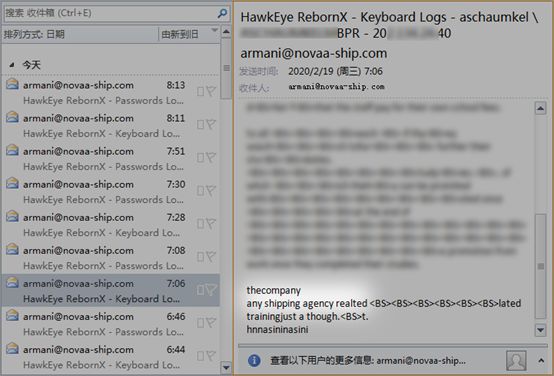Collapse the 今天 date group
The width and height of the screenshot is (554, 376).
[x=12, y=65]
